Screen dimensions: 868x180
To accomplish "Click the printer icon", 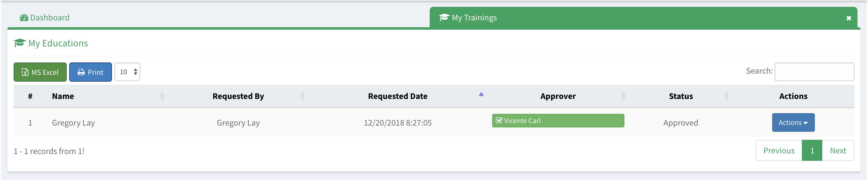I will (81, 72).
